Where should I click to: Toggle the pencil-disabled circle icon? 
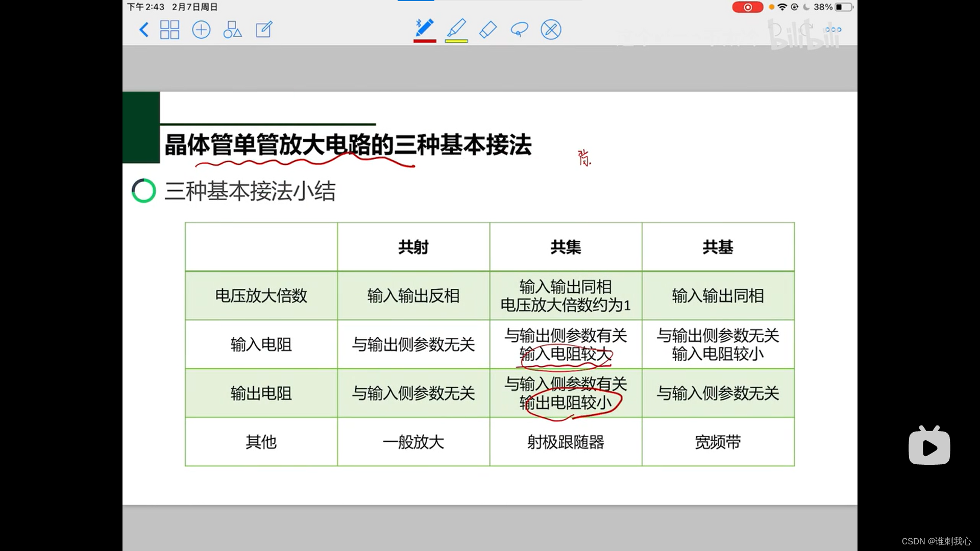pos(551,30)
